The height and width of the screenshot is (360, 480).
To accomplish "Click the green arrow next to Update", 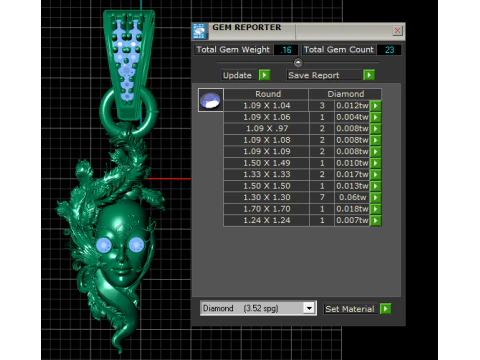I will pos(264,75).
